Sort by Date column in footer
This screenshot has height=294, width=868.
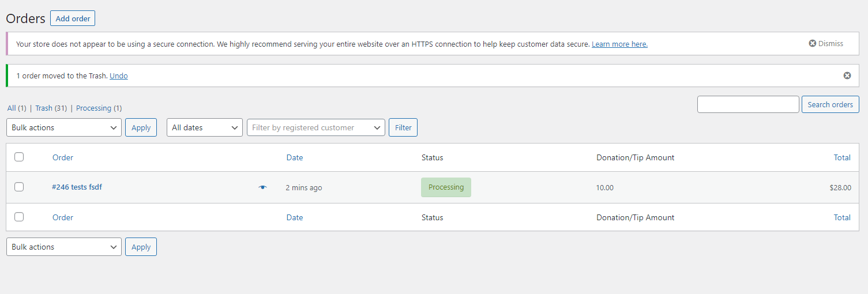coord(295,217)
